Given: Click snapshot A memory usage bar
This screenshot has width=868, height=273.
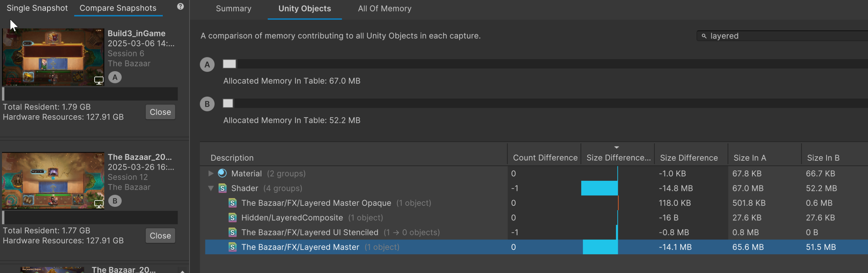Looking at the screenshot, I should [542, 64].
